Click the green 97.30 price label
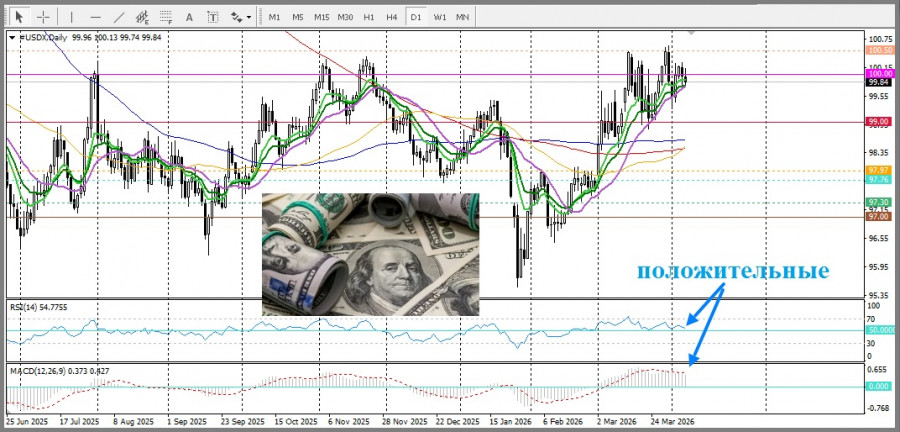Screen dimensions: 900x432 [x=880, y=203]
